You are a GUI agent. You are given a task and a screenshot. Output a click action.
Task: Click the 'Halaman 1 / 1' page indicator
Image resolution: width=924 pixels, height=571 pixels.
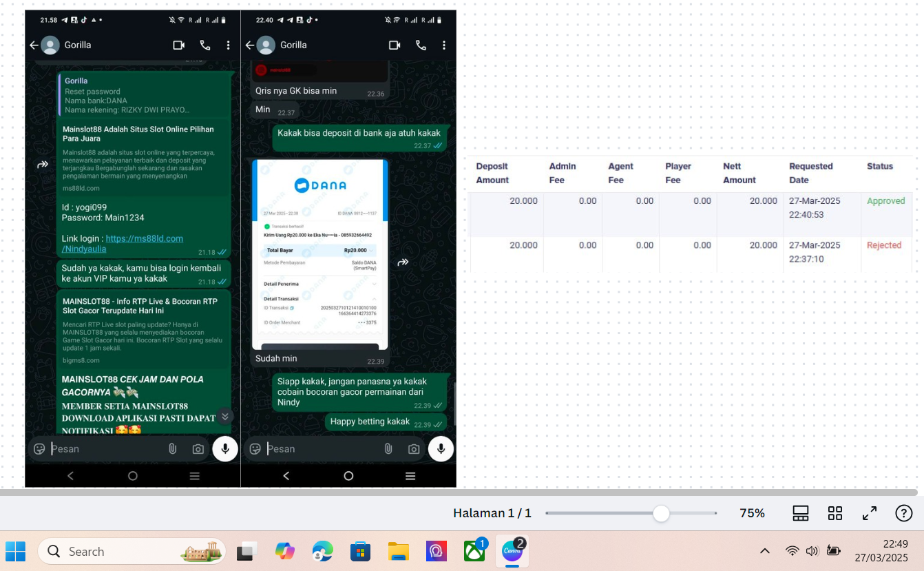[x=492, y=513]
